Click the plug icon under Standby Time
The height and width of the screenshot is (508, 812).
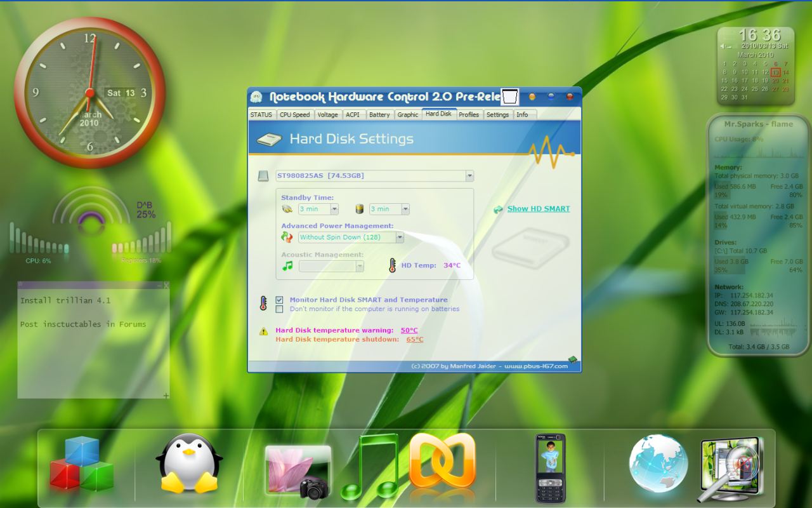[x=287, y=209]
